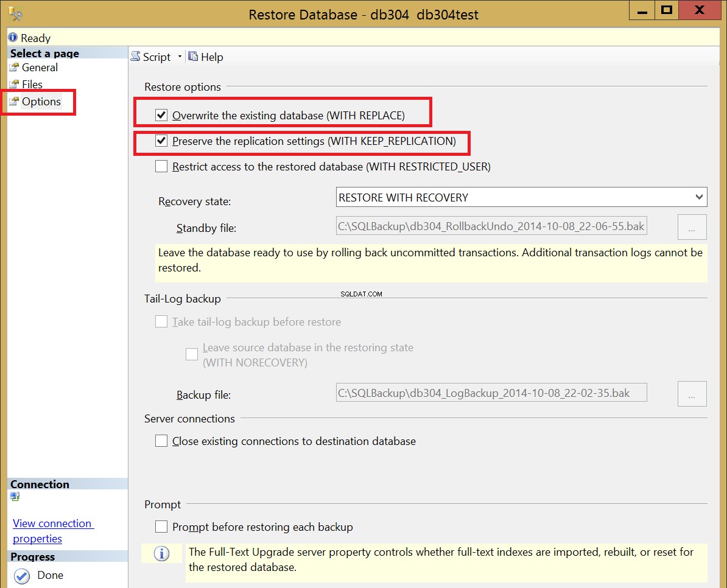Click the Help book icon

coord(193,57)
